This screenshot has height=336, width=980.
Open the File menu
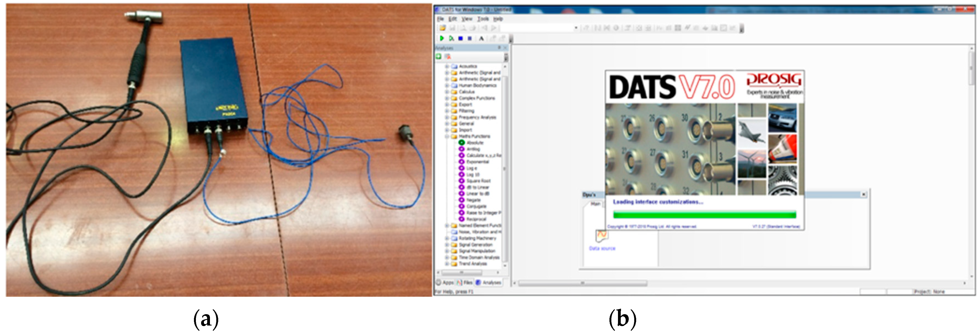point(440,19)
